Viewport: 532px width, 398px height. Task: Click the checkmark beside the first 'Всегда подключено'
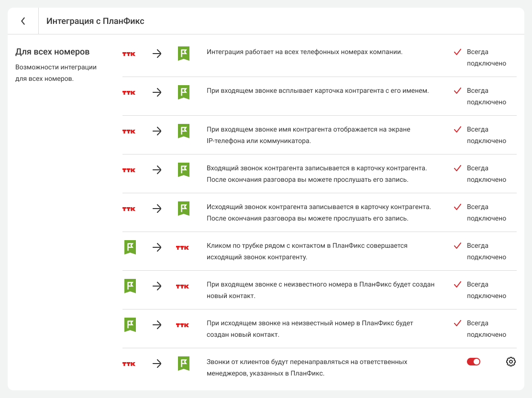pos(457,52)
